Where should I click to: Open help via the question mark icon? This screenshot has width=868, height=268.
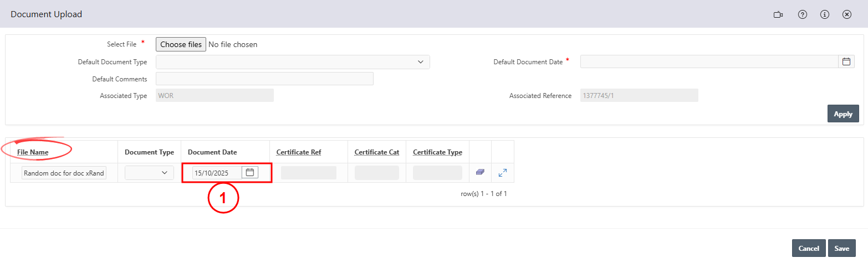(x=802, y=14)
